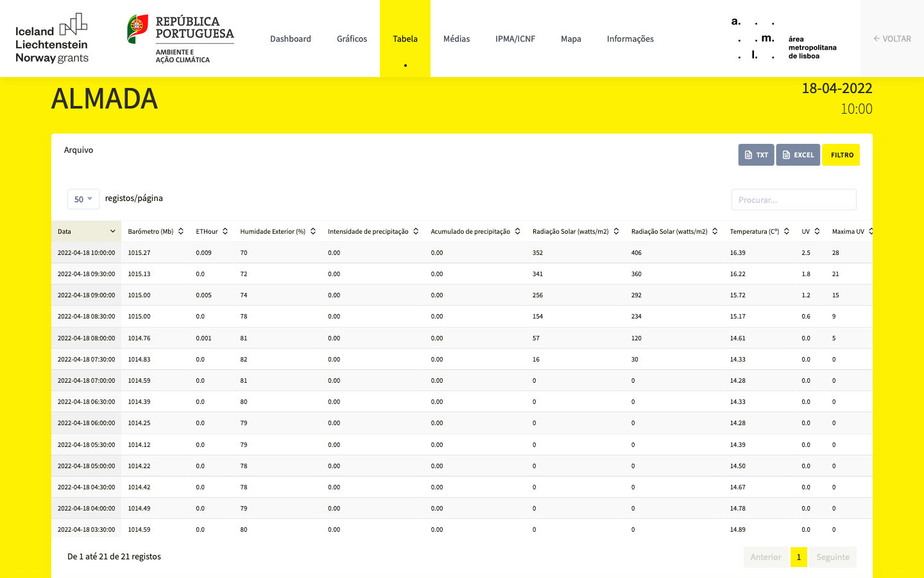Viewport: 924px width, 578px height.
Task: Sort by Temperatura (Cº) column
Action: pos(760,231)
